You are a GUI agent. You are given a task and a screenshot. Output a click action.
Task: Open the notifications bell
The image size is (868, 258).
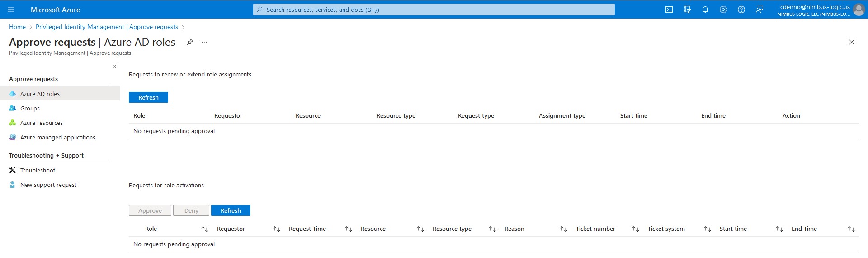705,10
